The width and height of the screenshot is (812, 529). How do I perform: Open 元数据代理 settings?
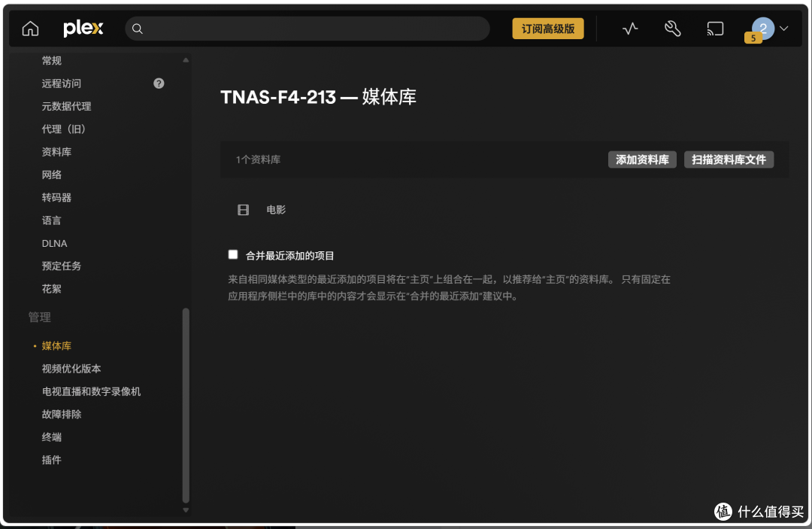tap(66, 106)
